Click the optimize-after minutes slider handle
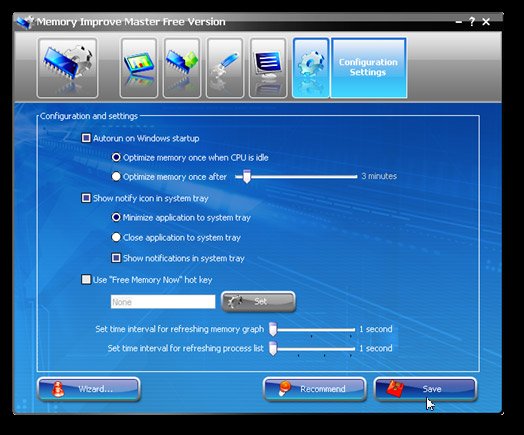The height and width of the screenshot is (435, 524). pos(247,176)
